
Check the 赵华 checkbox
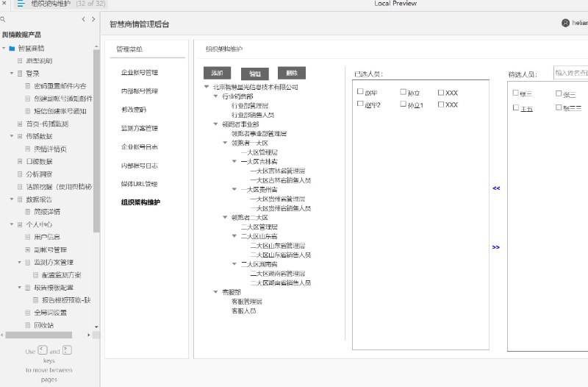(360, 91)
